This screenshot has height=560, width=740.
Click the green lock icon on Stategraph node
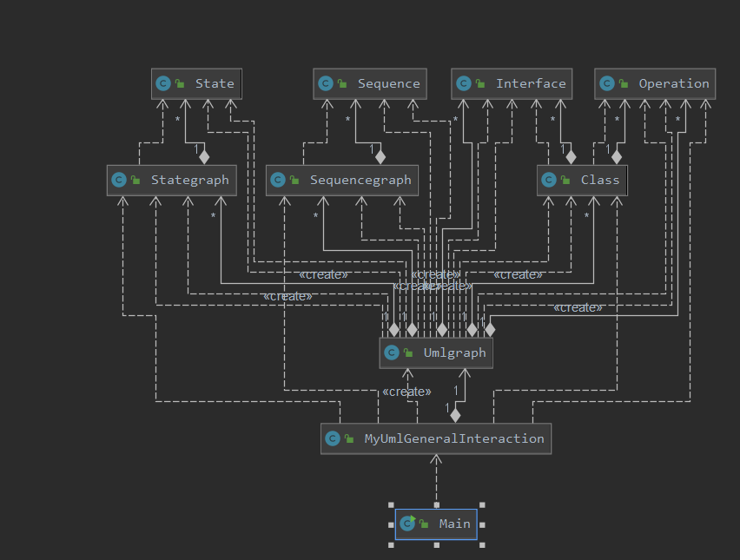135,181
